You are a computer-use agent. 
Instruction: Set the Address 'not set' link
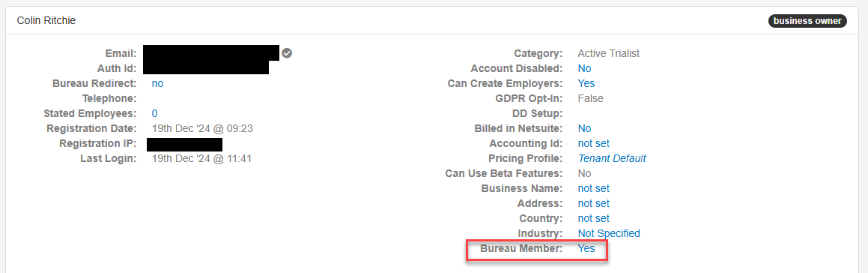tap(593, 203)
